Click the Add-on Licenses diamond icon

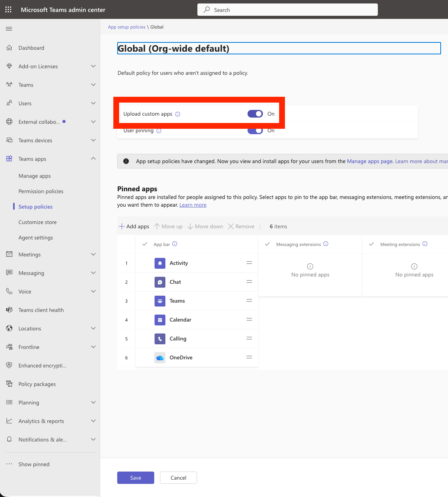[9, 66]
